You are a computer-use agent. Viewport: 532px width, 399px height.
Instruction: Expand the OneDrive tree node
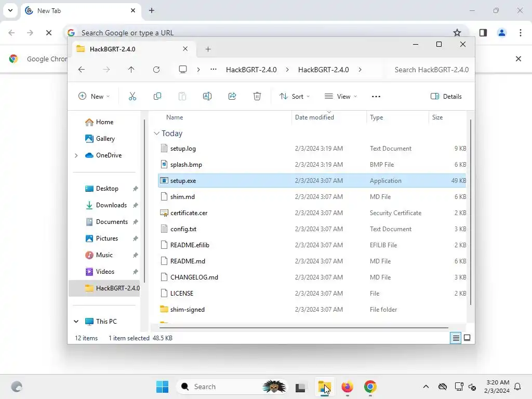pos(76,155)
